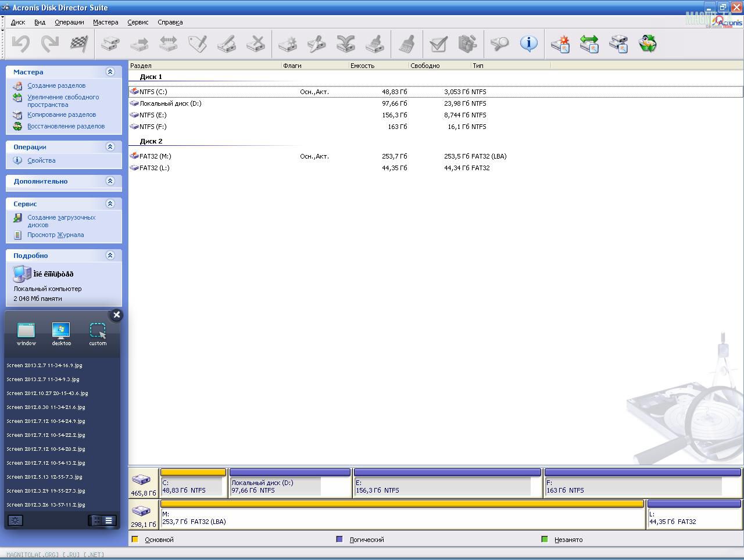Select FAT32 (L:) list row
Image resolution: width=744 pixels, height=560 pixels.
coord(436,168)
